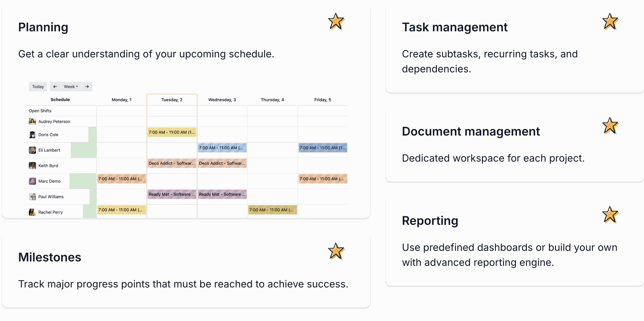Click the Today button
The image size is (644, 321).
click(38, 87)
